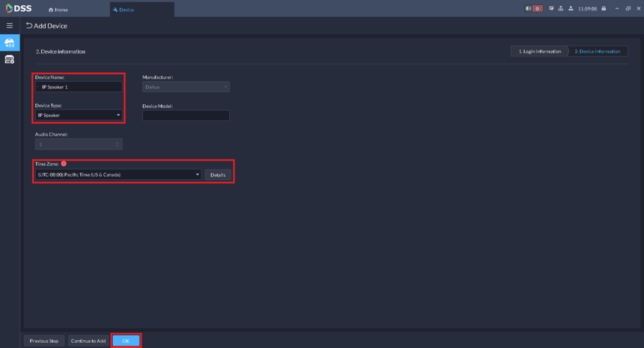
Task: Click the Time Zone warning info icon
Action: tap(64, 164)
